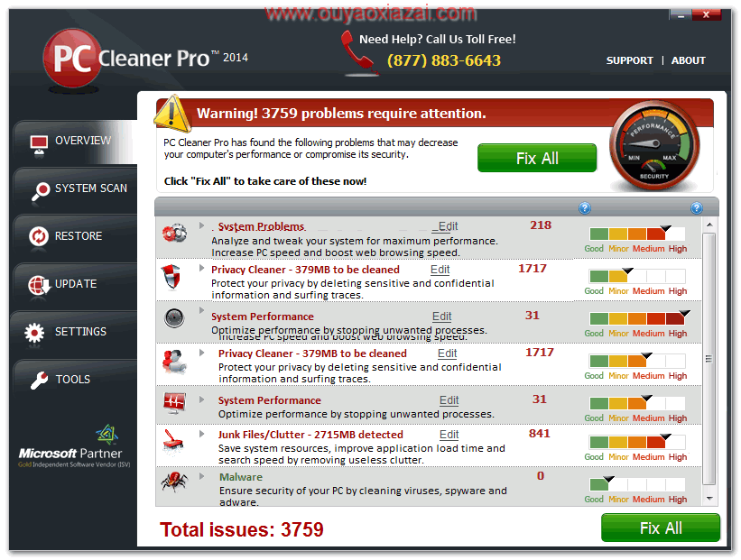Click the red telephone help icon
Image resolution: width=741 pixels, height=560 pixels.
point(359,53)
